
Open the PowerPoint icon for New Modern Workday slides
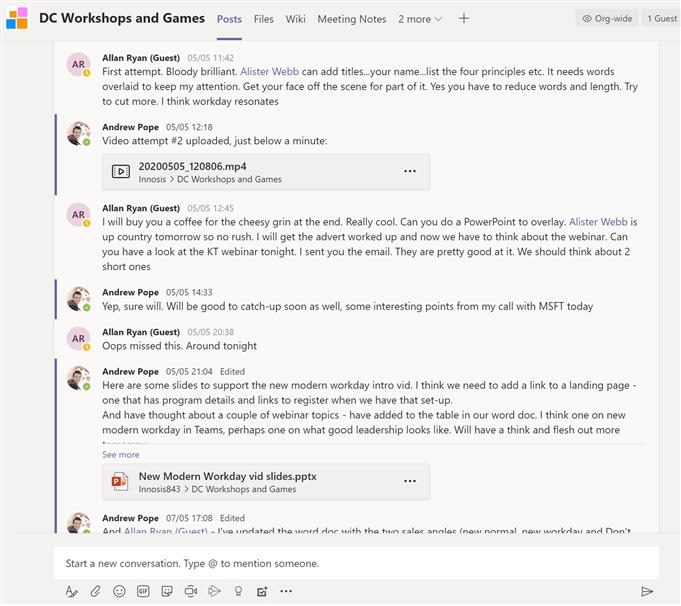[120, 481]
